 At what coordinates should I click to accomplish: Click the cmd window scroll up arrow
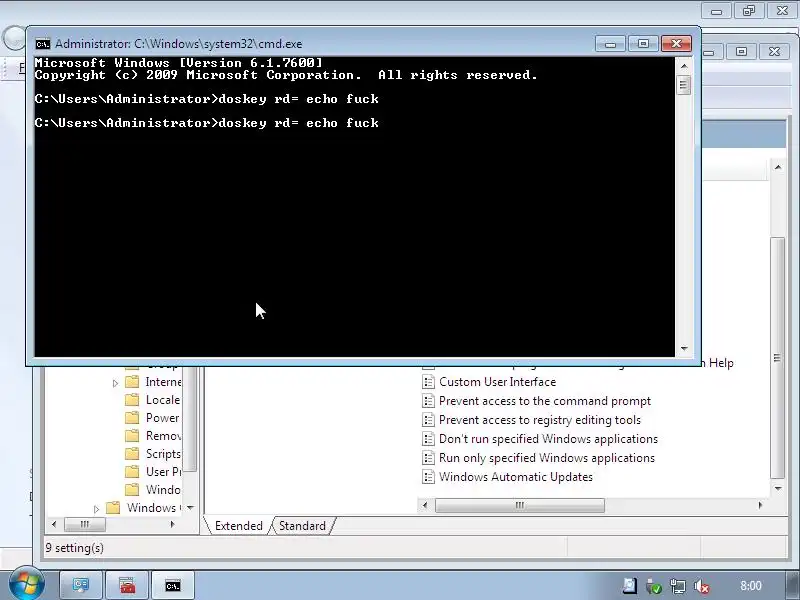pos(684,66)
